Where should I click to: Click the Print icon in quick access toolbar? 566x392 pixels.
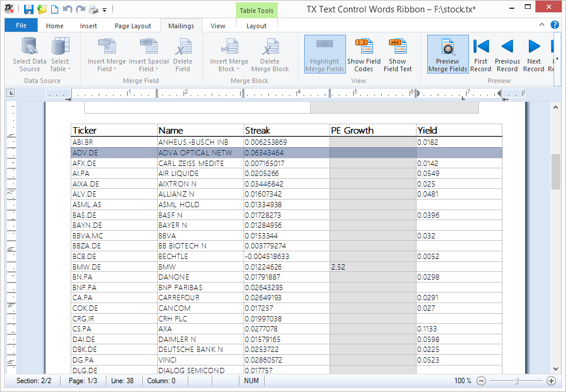click(x=94, y=9)
